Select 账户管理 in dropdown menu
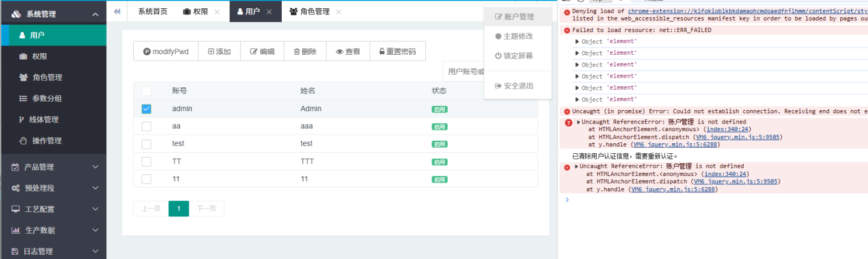The height and width of the screenshot is (259, 868). click(x=518, y=17)
